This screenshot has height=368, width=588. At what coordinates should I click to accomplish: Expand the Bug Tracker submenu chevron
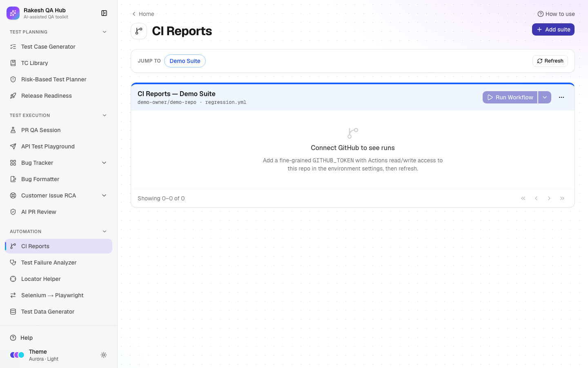(x=104, y=163)
